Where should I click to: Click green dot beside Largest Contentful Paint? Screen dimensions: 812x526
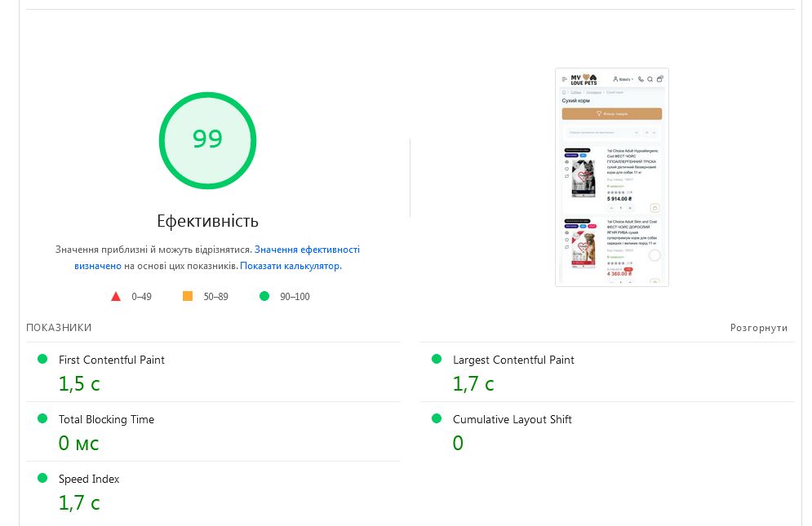[437, 360]
